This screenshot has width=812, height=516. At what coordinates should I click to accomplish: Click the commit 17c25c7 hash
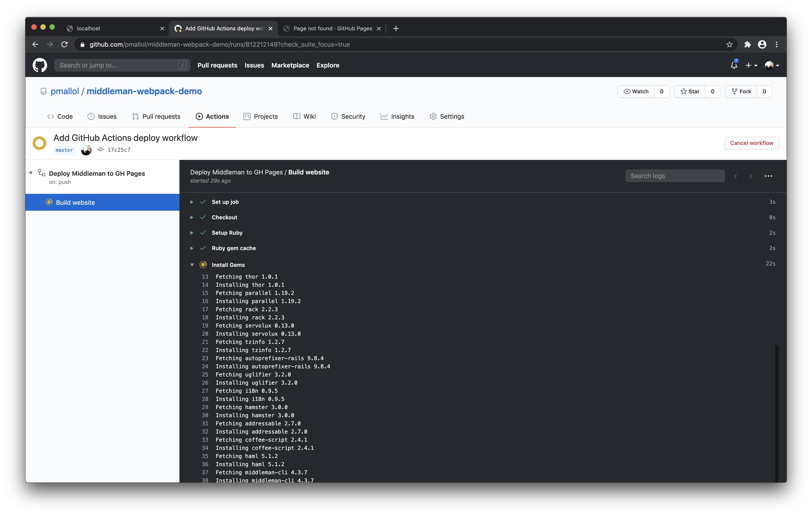coord(119,150)
